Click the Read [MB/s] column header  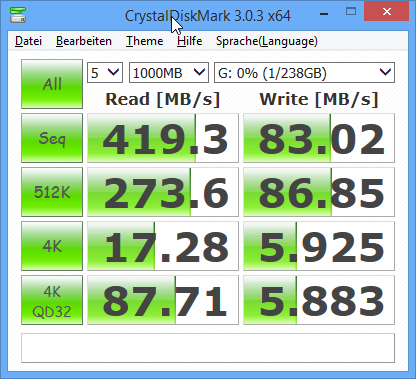click(163, 99)
